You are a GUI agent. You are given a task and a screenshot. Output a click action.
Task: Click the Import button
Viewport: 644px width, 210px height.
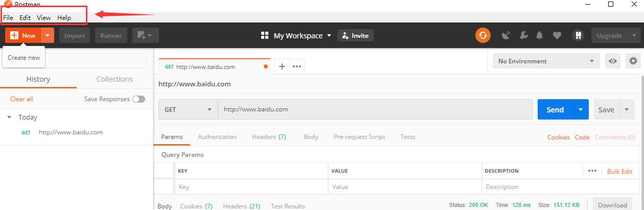click(75, 35)
